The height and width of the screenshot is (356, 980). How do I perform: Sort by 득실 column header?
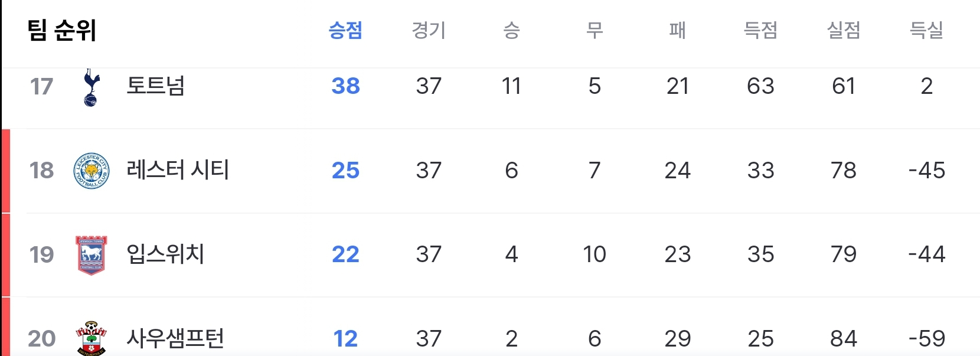click(926, 30)
